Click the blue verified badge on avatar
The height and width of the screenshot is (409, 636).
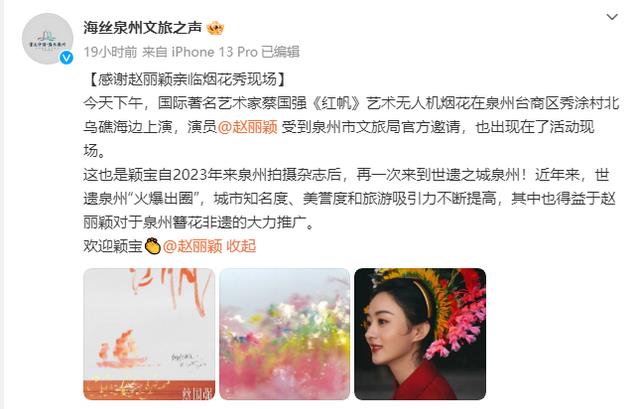click(x=67, y=58)
